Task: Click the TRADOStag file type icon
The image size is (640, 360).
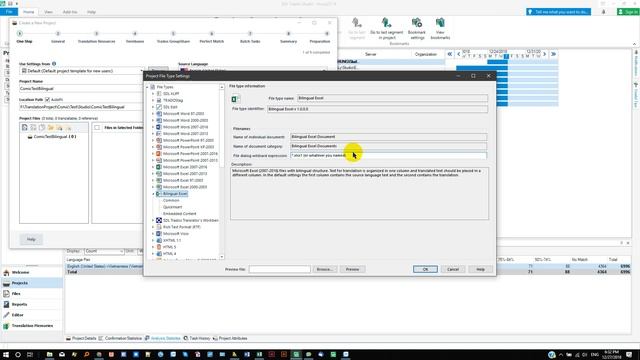Action: (x=159, y=100)
